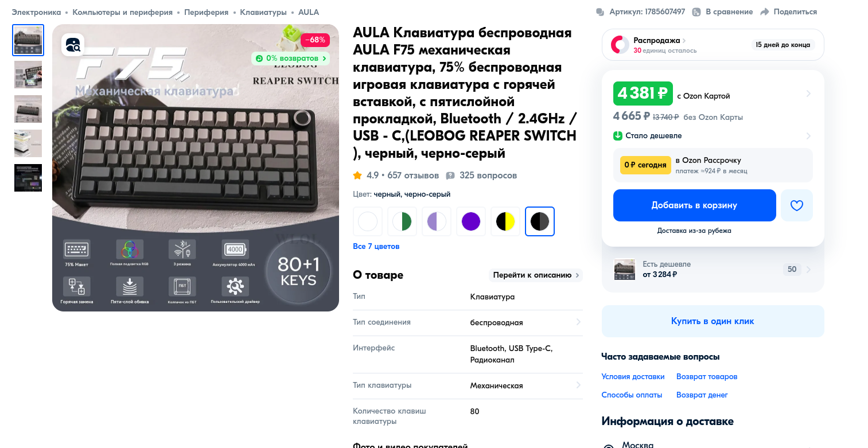Screen dimensions: 868x448
Task: Go to Компьютеры и периферия breadcrumb
Action: point(123,12)
